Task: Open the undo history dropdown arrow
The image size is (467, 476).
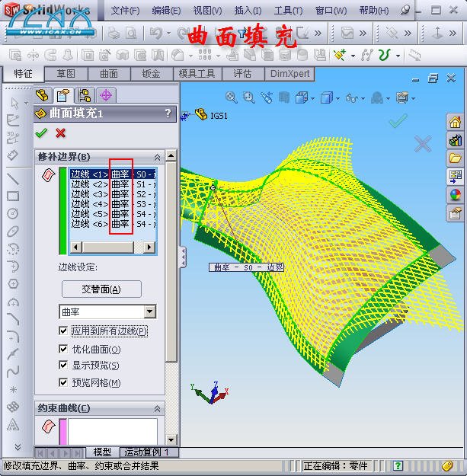Action: [169, 33]
